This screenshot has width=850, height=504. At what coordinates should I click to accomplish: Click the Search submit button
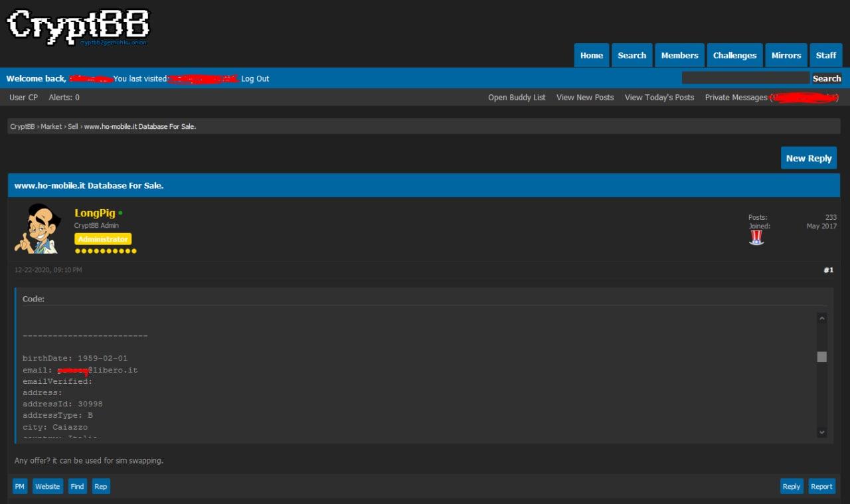click(827, 78)
